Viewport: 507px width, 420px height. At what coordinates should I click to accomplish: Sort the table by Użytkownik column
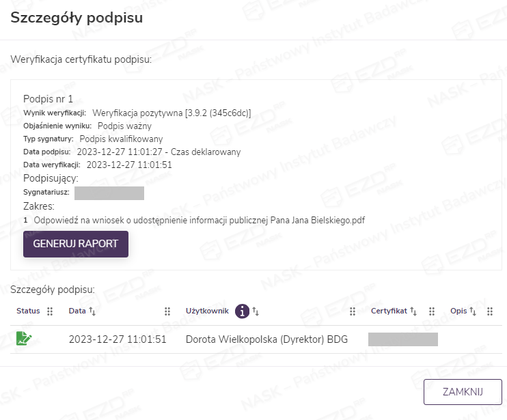[x=256, y=311]
